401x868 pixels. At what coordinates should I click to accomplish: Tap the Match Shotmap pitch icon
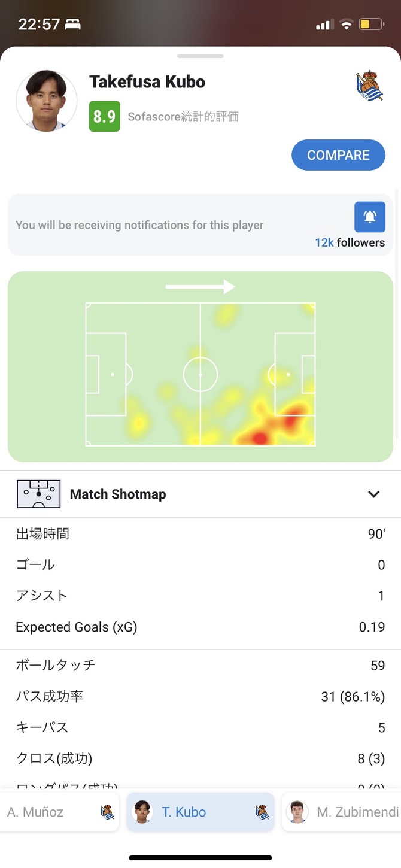point(39,494)
